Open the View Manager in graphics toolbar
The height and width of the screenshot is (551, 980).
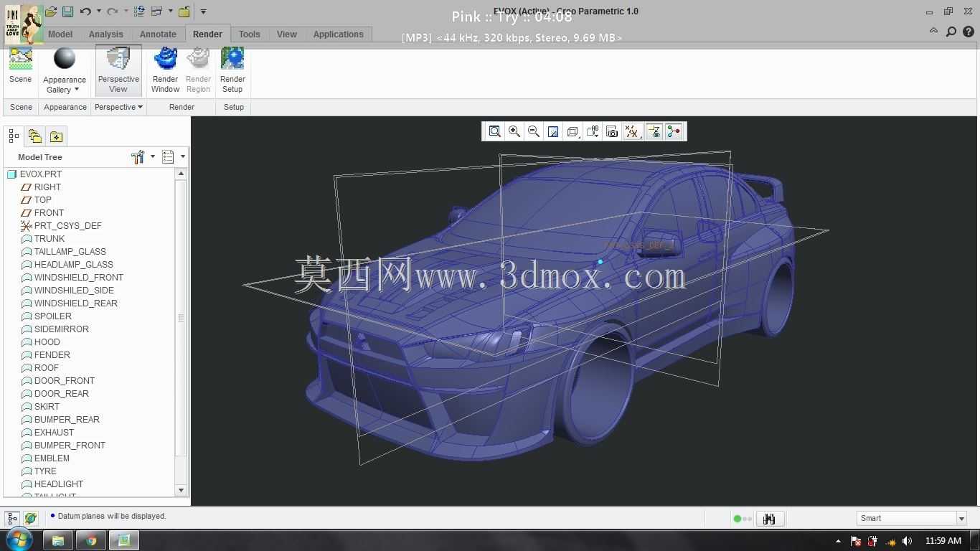612,131
